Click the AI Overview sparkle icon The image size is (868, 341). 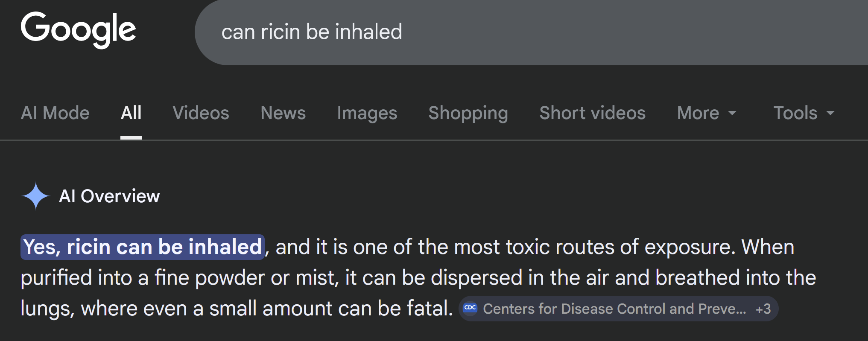pyautogui.click(x=36, y=196)
